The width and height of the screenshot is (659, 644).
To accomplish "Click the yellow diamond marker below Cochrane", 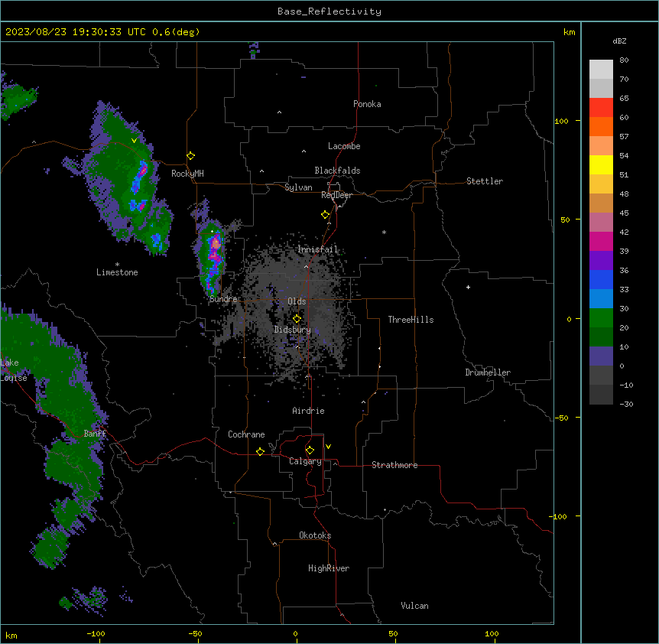I will [260, 451].
